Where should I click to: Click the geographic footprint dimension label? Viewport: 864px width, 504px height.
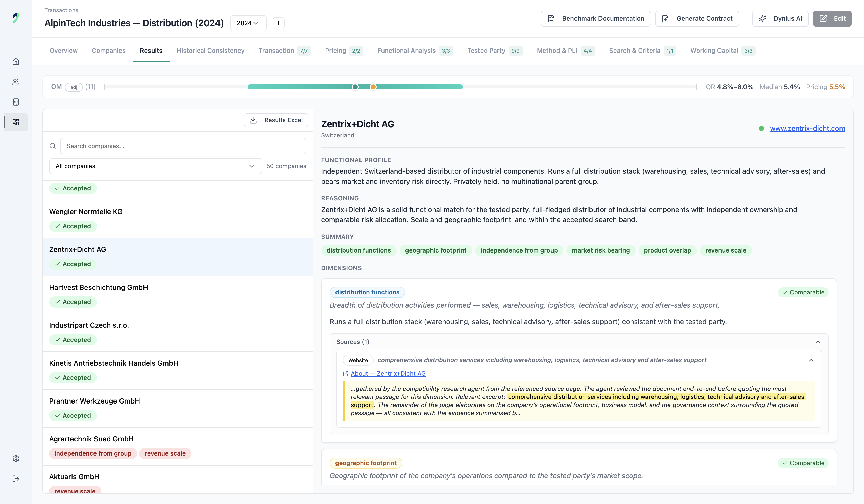pyautogui.click(x=366, y=463)
